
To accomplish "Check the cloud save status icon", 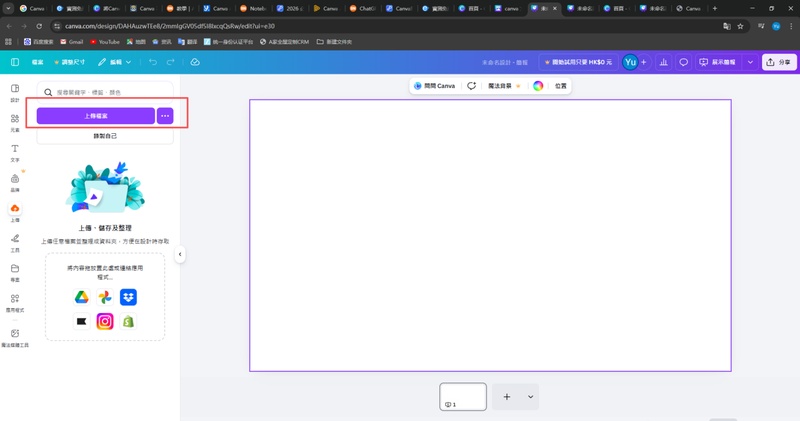I will (195, 62).
